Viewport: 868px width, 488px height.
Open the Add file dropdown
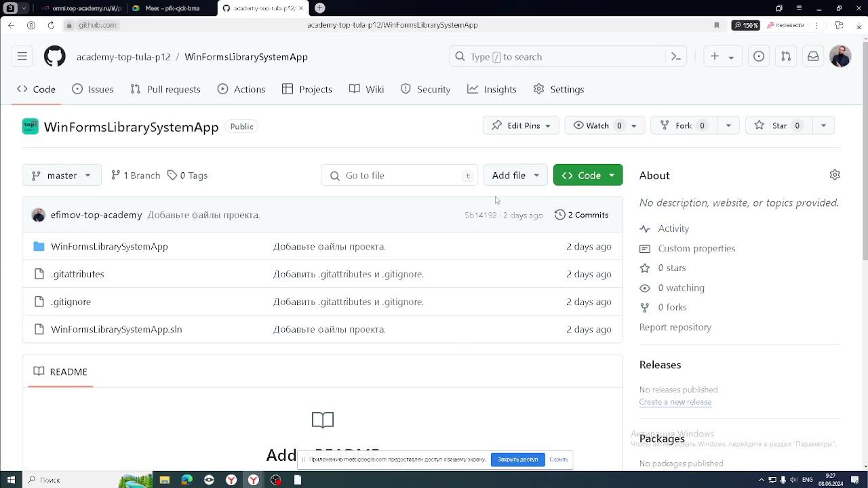click(515, 176)
